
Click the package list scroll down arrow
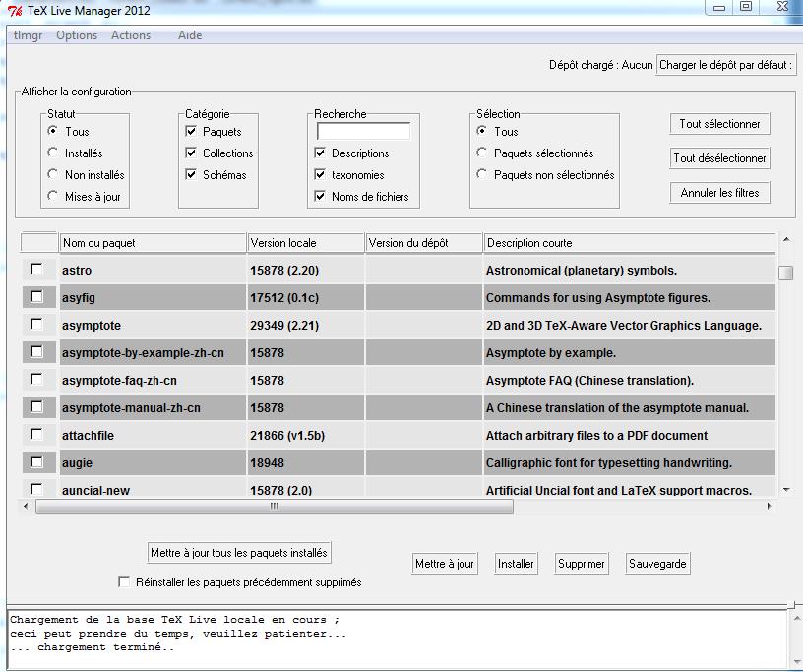pos(786,490)
